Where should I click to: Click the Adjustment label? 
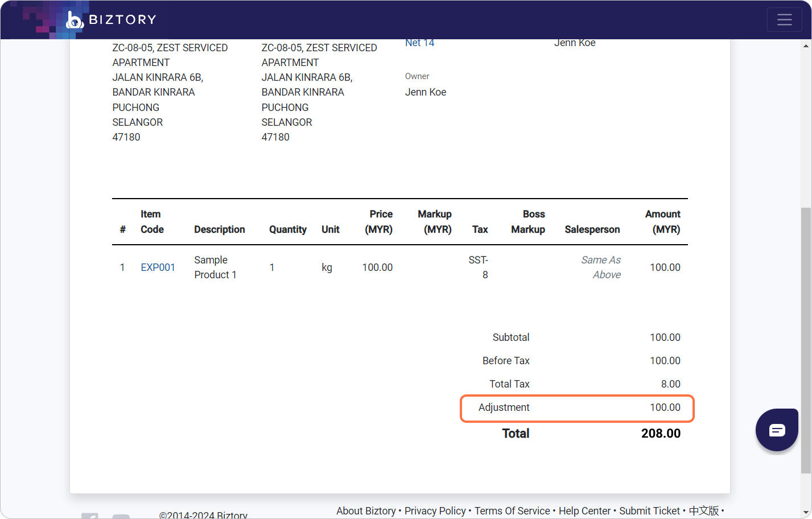click(504, 407)
